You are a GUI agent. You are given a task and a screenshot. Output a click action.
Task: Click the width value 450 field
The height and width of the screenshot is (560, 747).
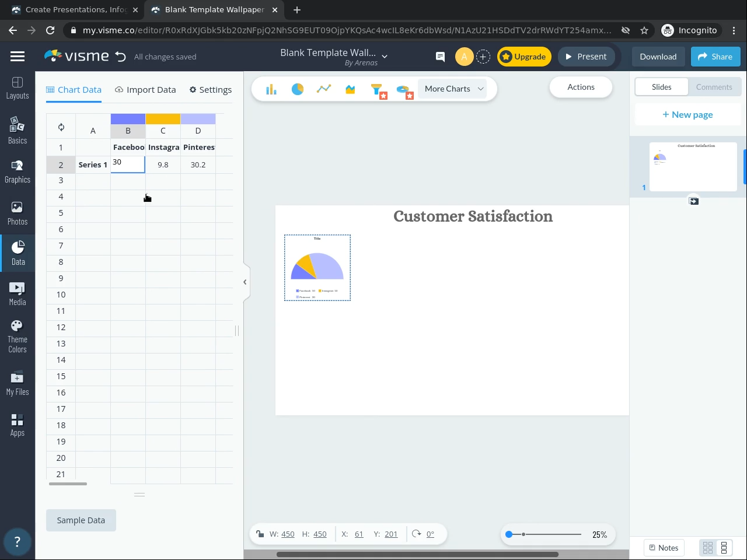[288, 534]
